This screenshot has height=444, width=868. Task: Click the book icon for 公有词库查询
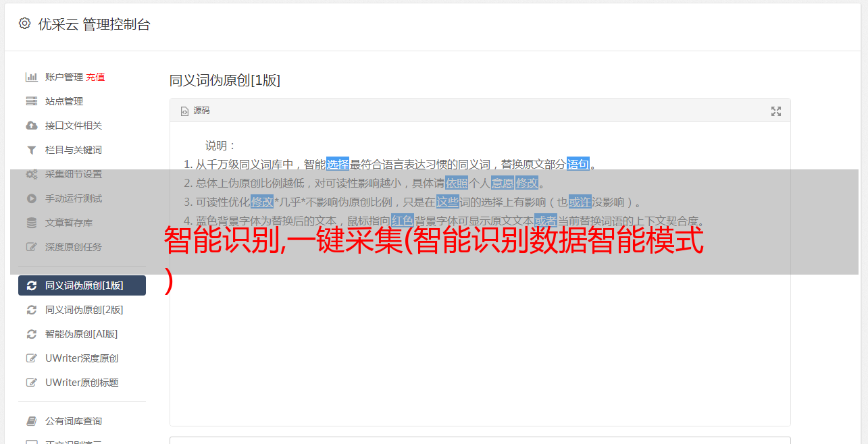coord(31,421)
